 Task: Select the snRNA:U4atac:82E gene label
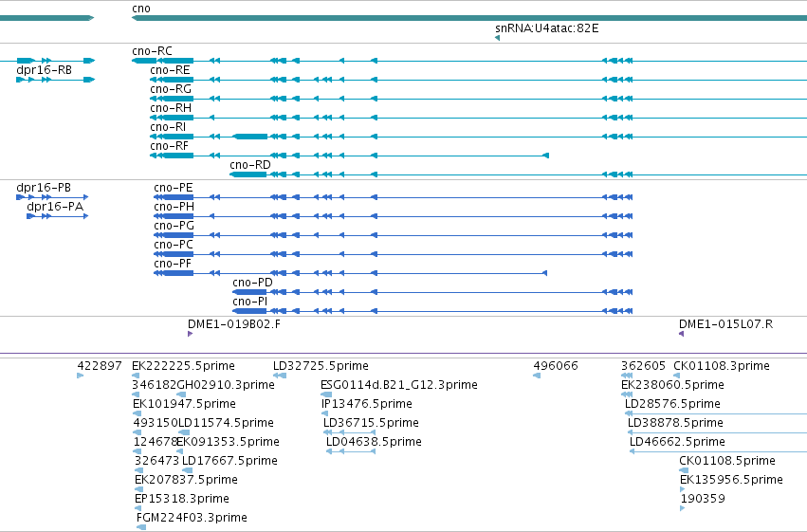546,28
